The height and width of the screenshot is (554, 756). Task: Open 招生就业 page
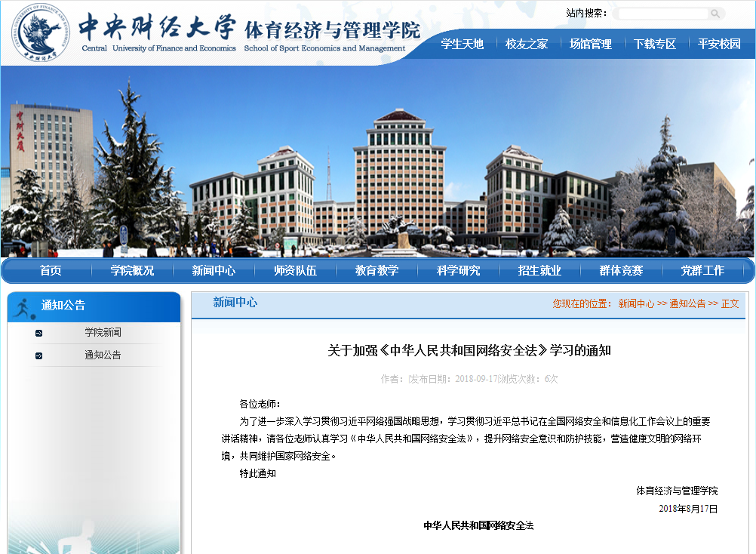point(538,270)
